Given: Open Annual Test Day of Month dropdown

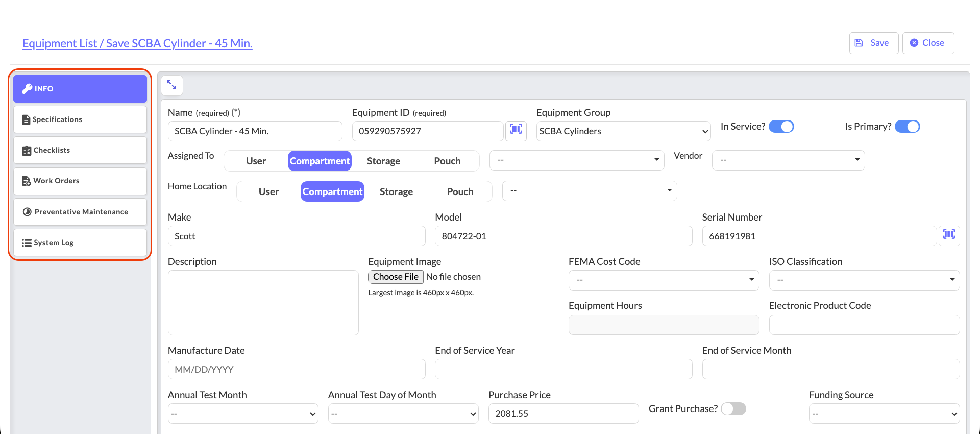Looking at the screenshot, I should tap(403, 414).
